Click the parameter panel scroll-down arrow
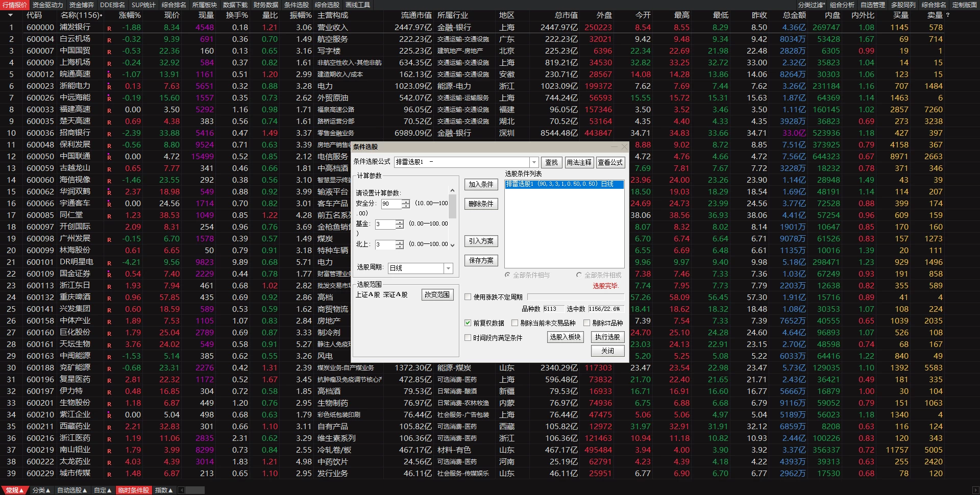The image size is (980, 495). coord(452,245)
